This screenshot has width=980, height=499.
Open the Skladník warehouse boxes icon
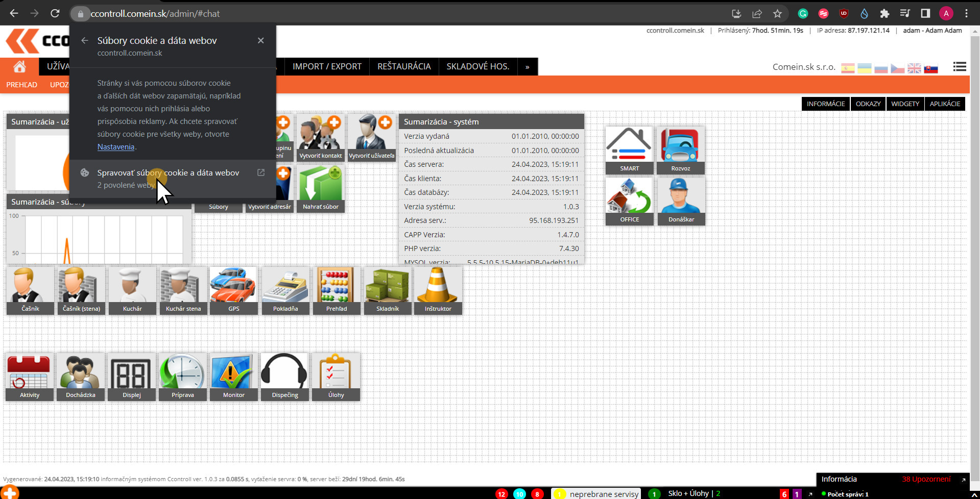click(387, 290)
